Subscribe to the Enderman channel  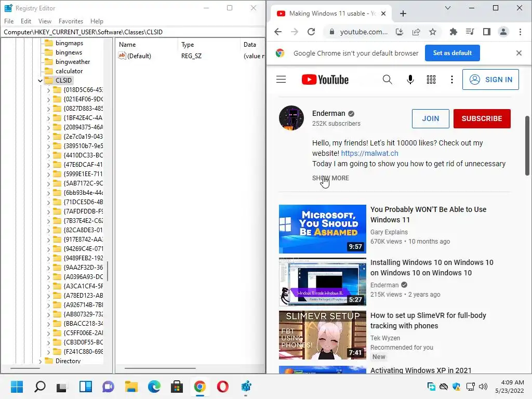482,118
